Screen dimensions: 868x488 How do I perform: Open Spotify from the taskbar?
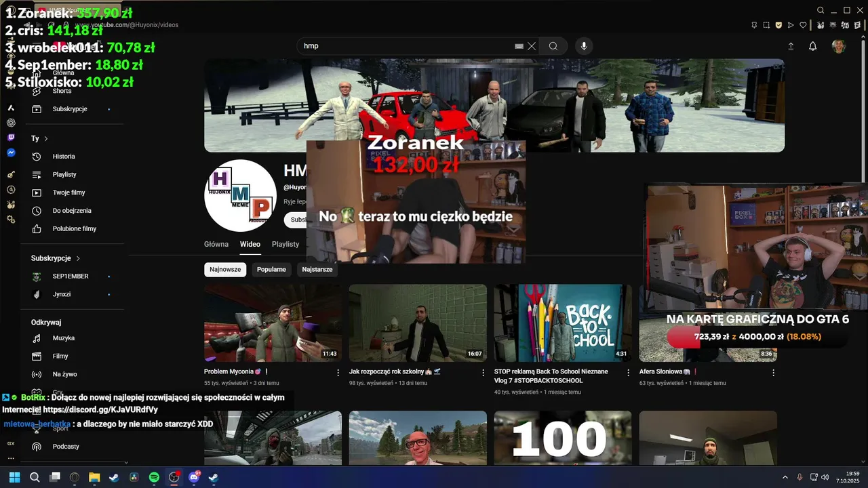coord(154,477)
